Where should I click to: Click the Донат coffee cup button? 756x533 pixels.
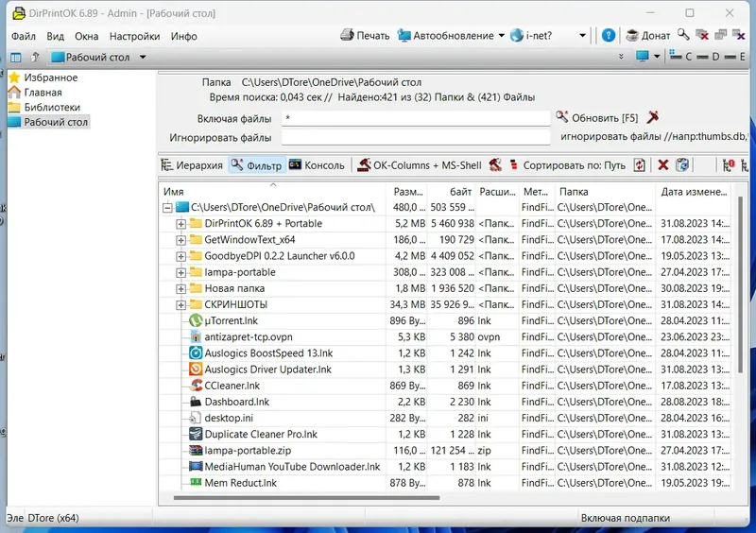[648, 36]
